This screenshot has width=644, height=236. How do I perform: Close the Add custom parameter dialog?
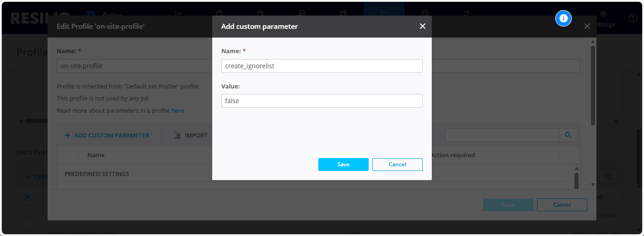pos(422,27)
